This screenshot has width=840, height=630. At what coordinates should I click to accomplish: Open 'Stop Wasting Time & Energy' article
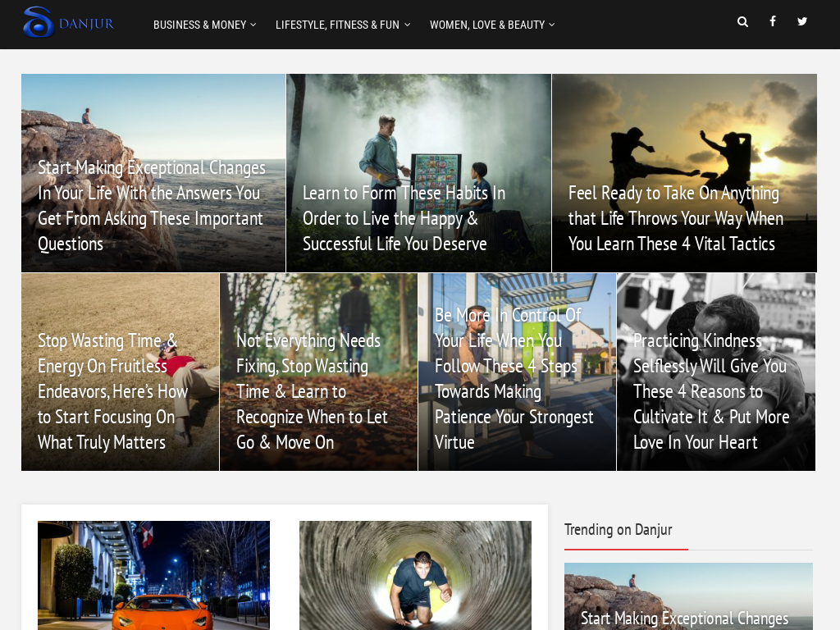coord(120,372)
